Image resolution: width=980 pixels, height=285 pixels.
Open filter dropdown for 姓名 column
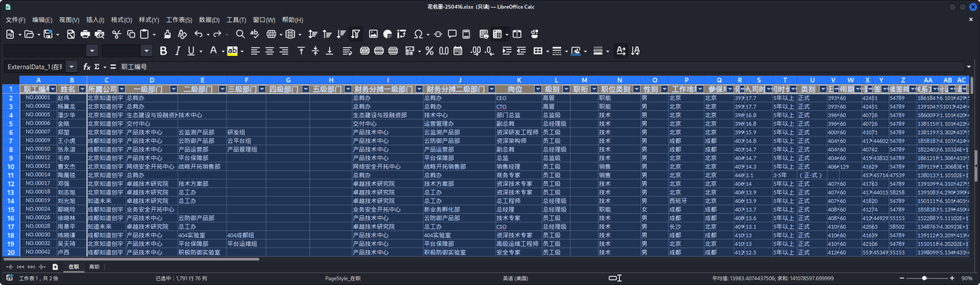point(82,89)
